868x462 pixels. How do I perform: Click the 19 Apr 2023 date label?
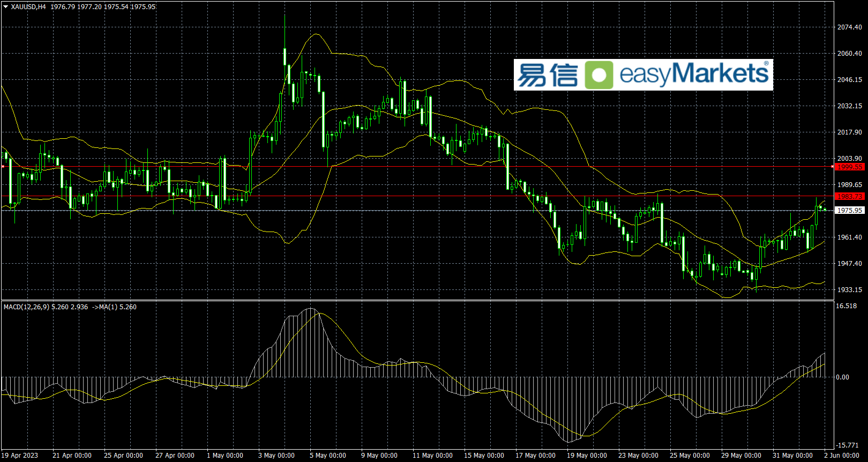point(20,456)
